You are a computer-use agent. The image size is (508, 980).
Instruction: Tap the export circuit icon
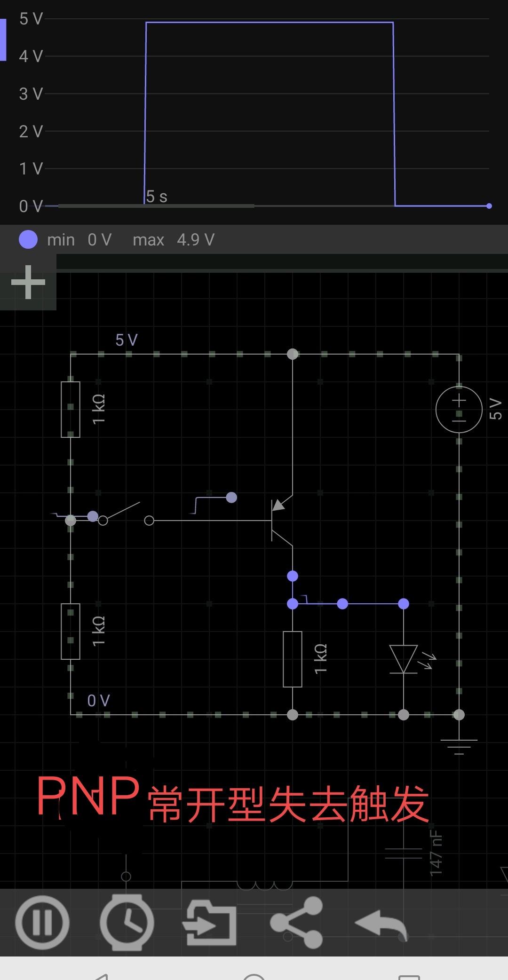(x=209, y=922)
